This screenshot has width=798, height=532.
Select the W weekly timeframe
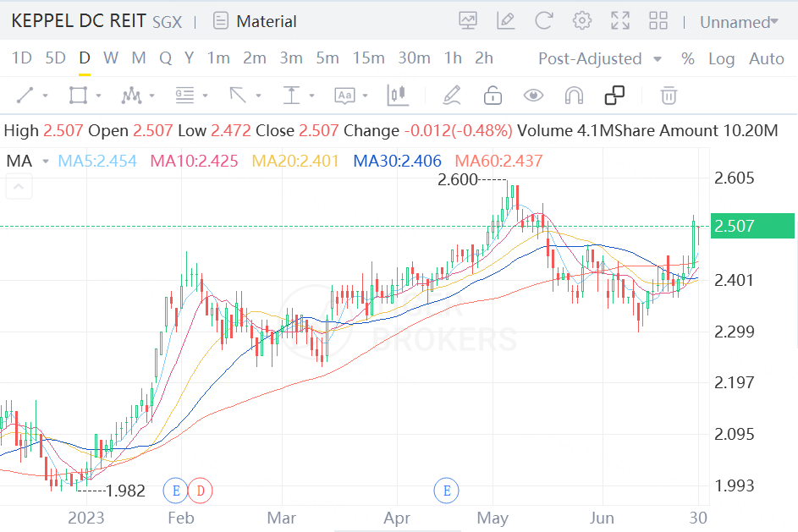pyautogui.click(x=111, y=58)
